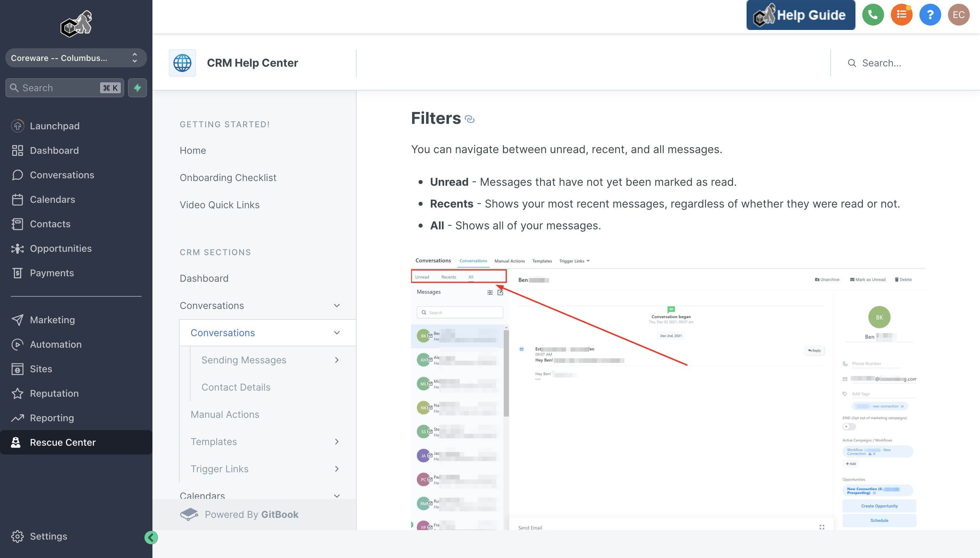This screenshot has height=558, width=980.
Task: Click the sidebar Search field
Action: [x=65, y=88]
